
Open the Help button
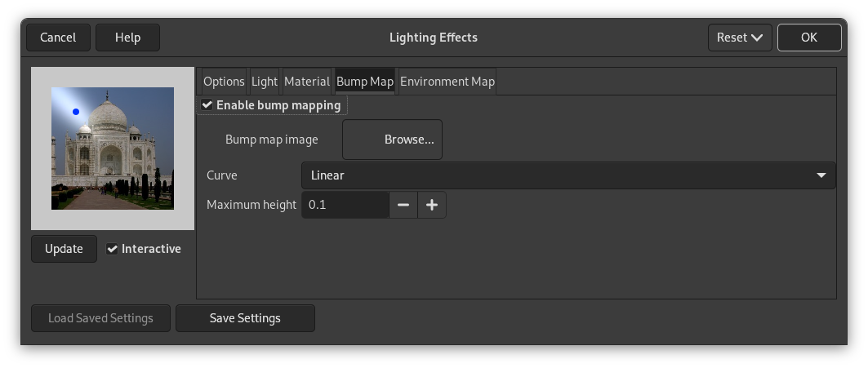[127, 38]
